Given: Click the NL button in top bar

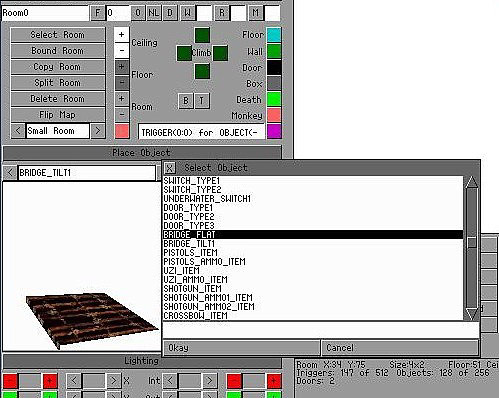Looking at the screenshot, I should coord(153,13).
